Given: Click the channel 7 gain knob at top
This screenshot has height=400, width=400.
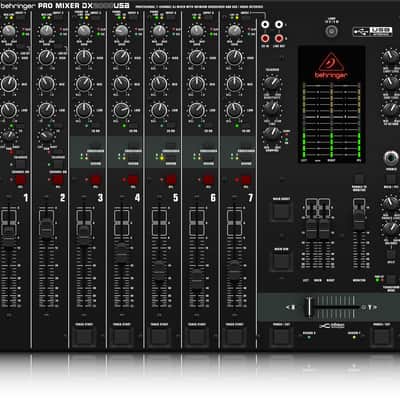Looking at the screenshot, I should 235,31.
